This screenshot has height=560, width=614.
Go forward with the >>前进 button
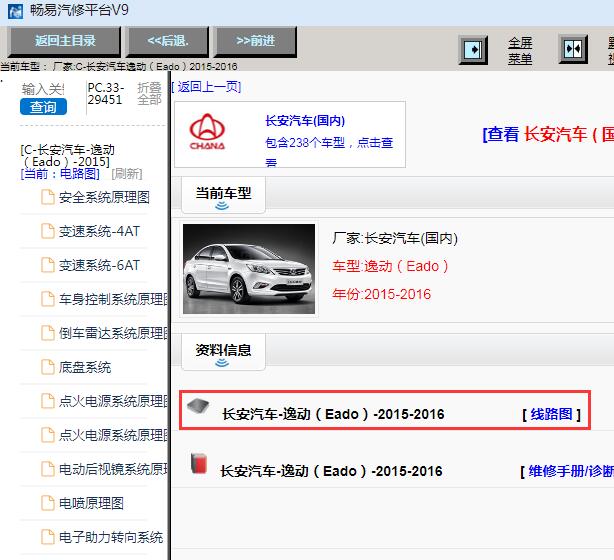tap(255, 42)
